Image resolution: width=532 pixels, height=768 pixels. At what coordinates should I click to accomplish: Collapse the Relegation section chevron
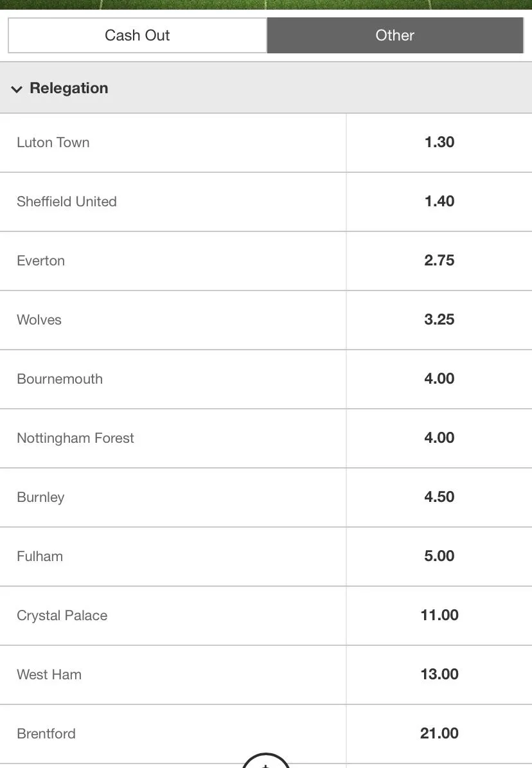coord(17,89)
